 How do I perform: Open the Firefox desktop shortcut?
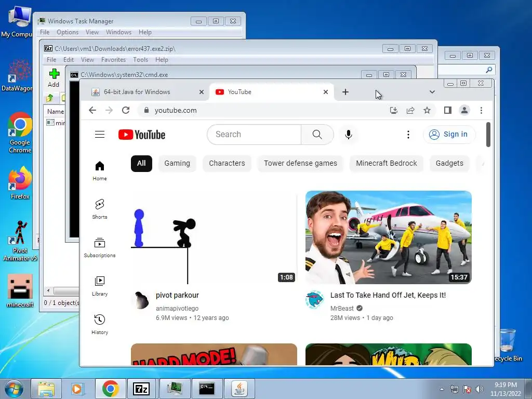pos(20,183)
